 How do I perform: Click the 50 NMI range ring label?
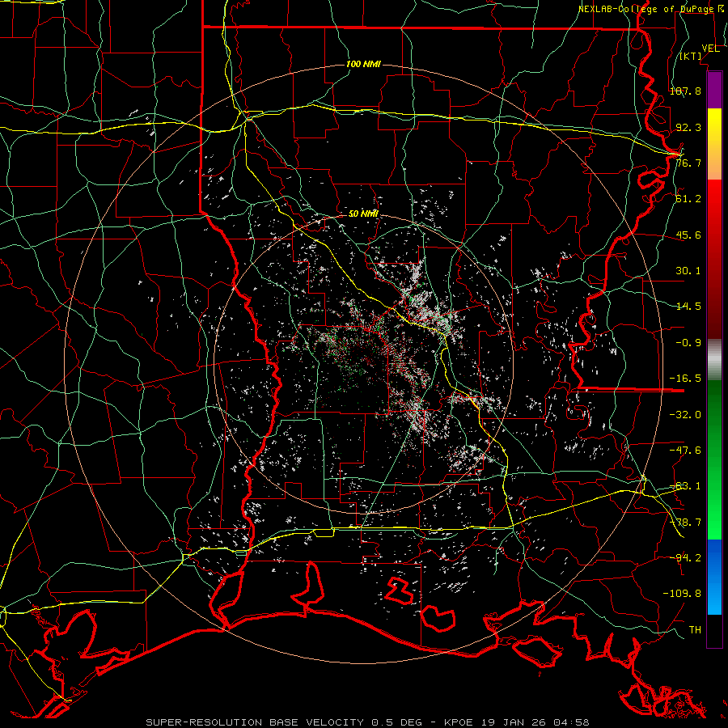coord(363,214)
